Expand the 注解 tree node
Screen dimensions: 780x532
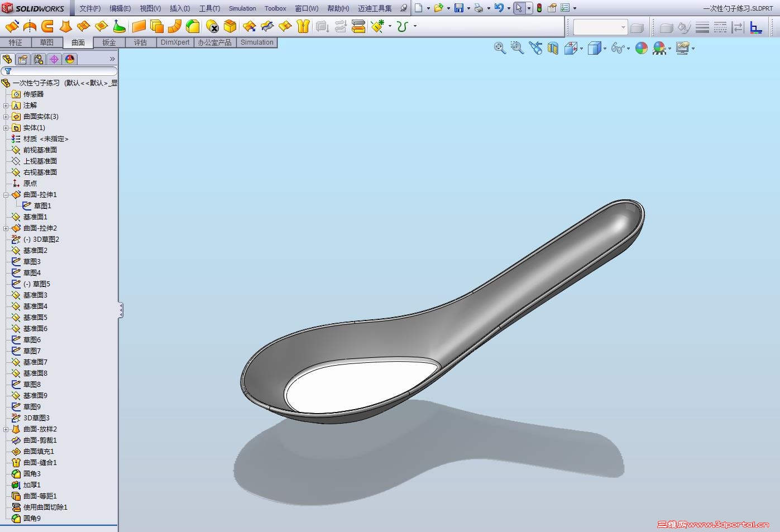(x=6, y=106)
